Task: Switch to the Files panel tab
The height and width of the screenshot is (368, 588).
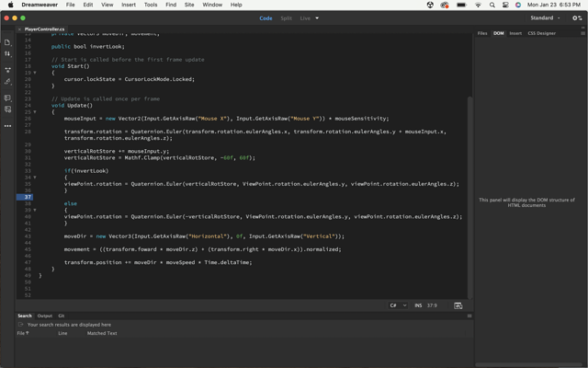Action: point(482,33)
